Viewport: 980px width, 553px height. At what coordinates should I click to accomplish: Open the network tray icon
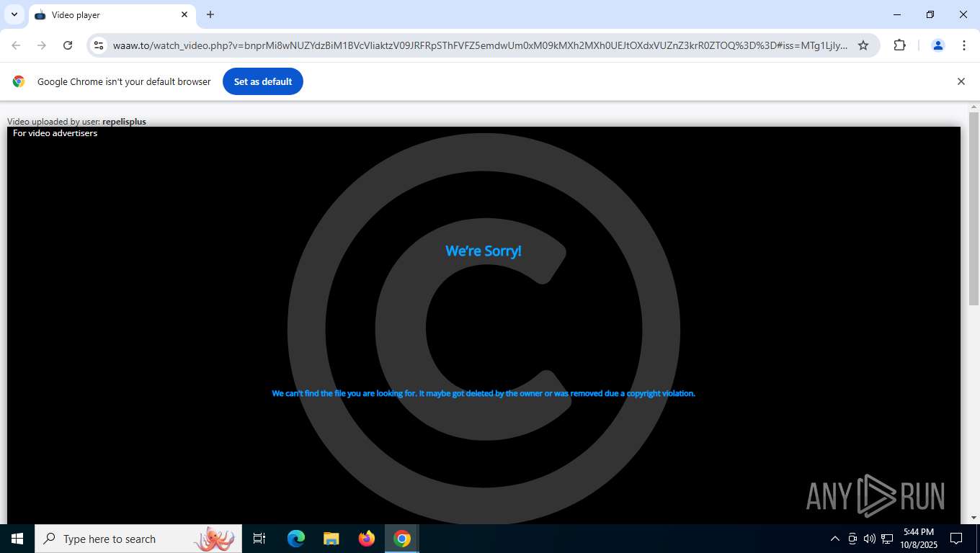(887, 539)
